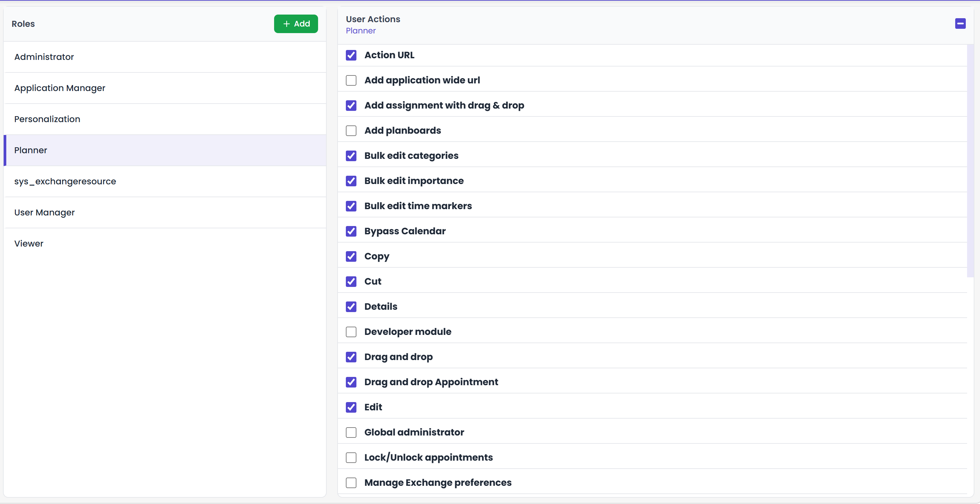The height and width of the screenshot is (504, 980).
Task: Choose the sys_exchangeresource role
Action: pyautogui.click(x=165, y=182)
